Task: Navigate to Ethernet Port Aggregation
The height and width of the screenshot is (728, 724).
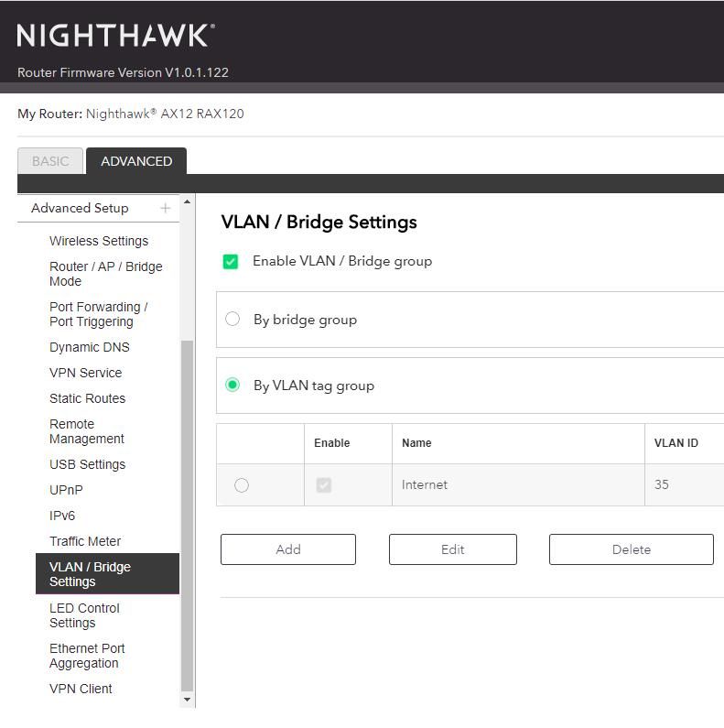Action: 87,656
